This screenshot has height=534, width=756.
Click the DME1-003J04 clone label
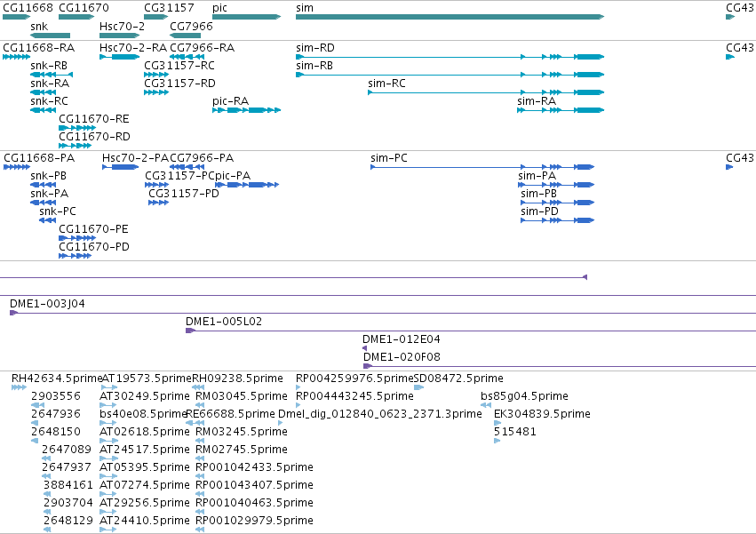tap(47, 304)
